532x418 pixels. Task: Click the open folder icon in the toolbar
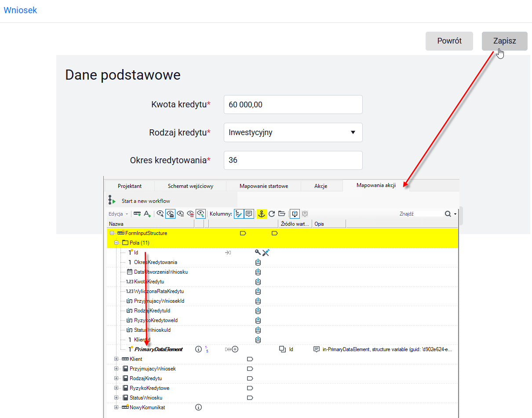(282, 214)
